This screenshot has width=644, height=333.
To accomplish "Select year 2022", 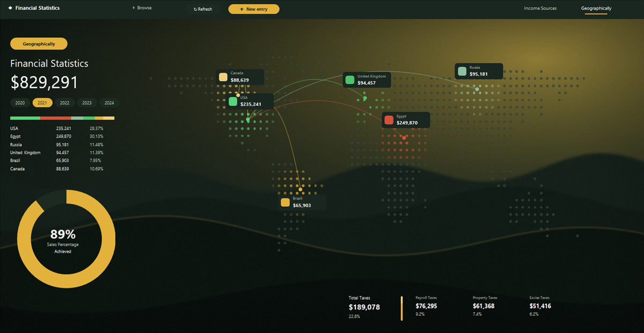I will click(x=64, y=103).
